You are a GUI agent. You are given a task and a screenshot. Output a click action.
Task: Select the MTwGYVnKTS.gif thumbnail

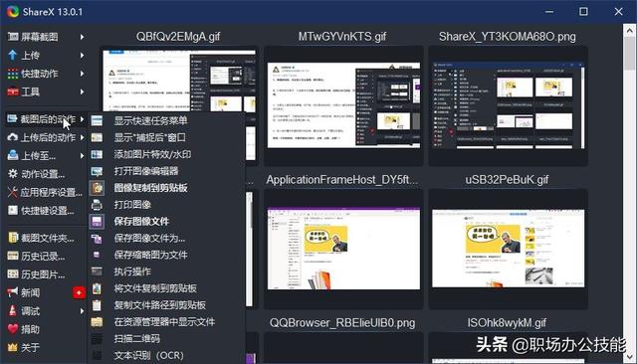coord(343,105)
